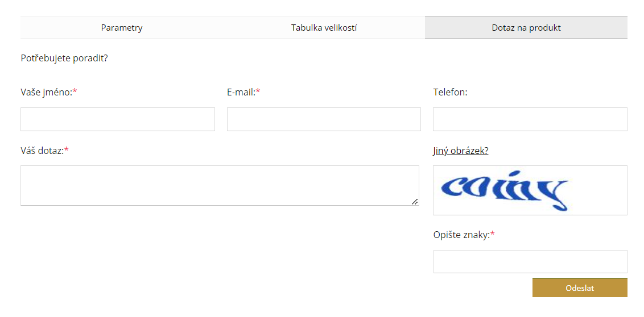Click into the E-mail input box

pyautogui.click(x=324, y=119)
